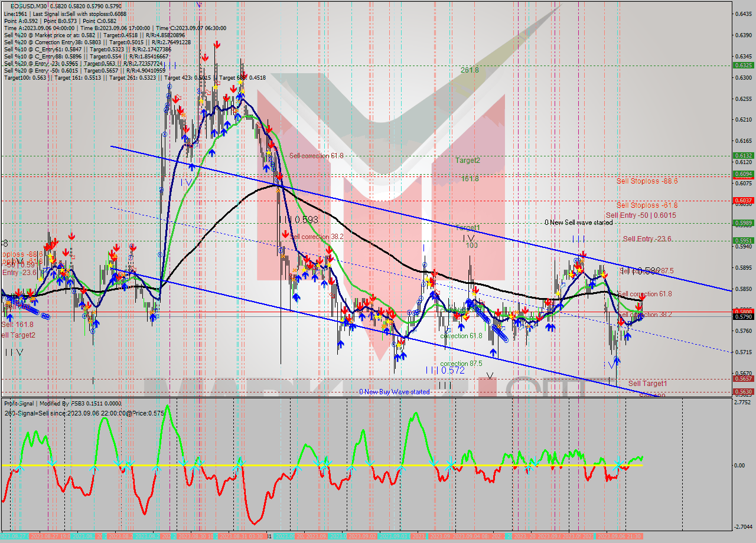Viewport: 756px width, 543px height.
Task: Click the green 0.5951 price tag
Action: coord(742,241)
